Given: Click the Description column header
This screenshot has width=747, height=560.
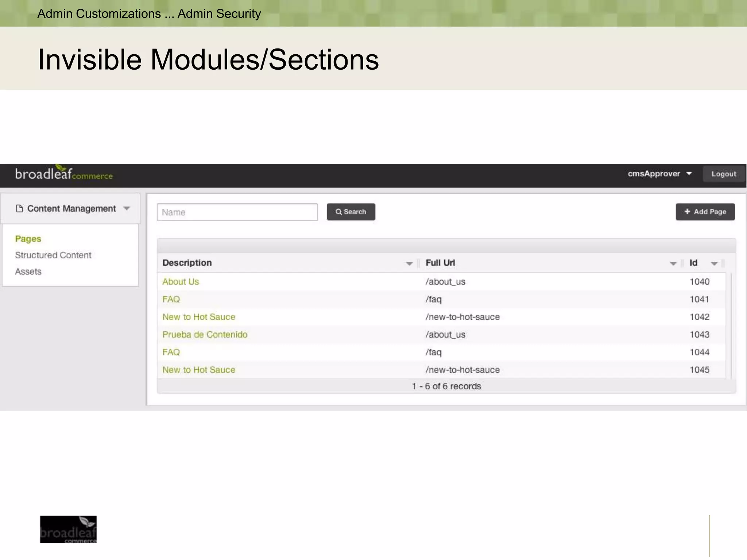Looking at the screenshot, I should (187, 263).
